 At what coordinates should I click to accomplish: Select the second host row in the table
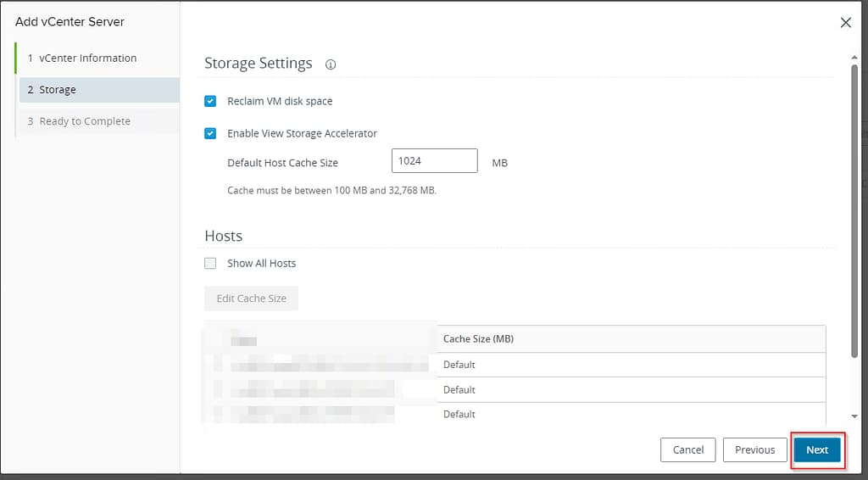point(514,390)
